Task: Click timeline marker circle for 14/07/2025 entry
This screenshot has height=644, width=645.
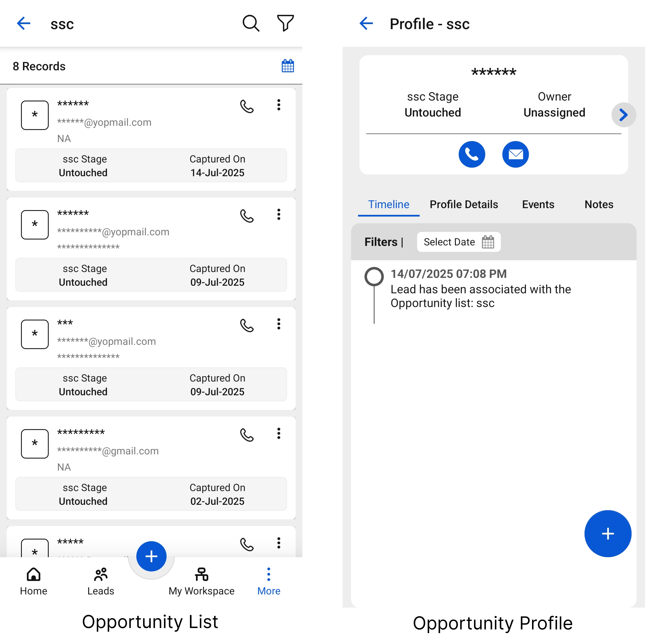Action: [374, 277]
